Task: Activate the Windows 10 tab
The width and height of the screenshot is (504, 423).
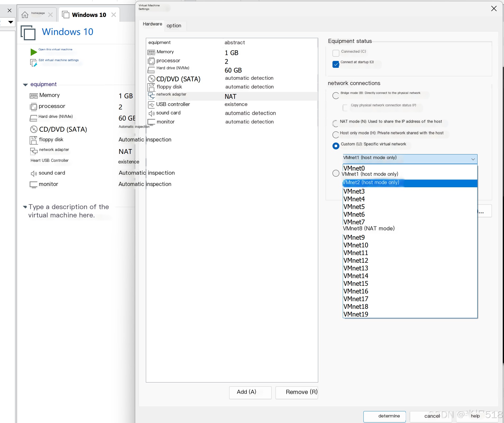Action: tap(89, 15)
